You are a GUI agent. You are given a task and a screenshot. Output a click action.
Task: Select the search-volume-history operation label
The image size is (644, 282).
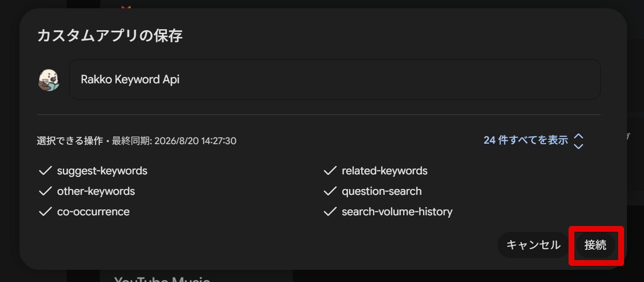[397, 212]
